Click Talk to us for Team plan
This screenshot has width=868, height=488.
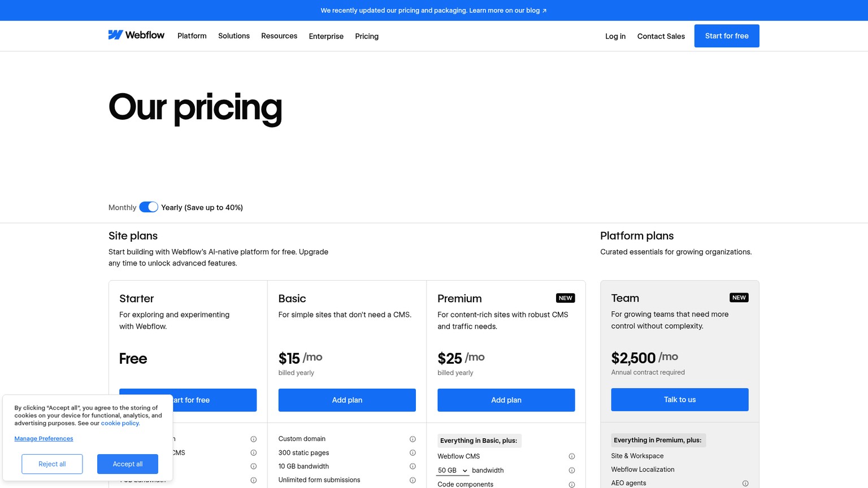(x=680, y=399)
